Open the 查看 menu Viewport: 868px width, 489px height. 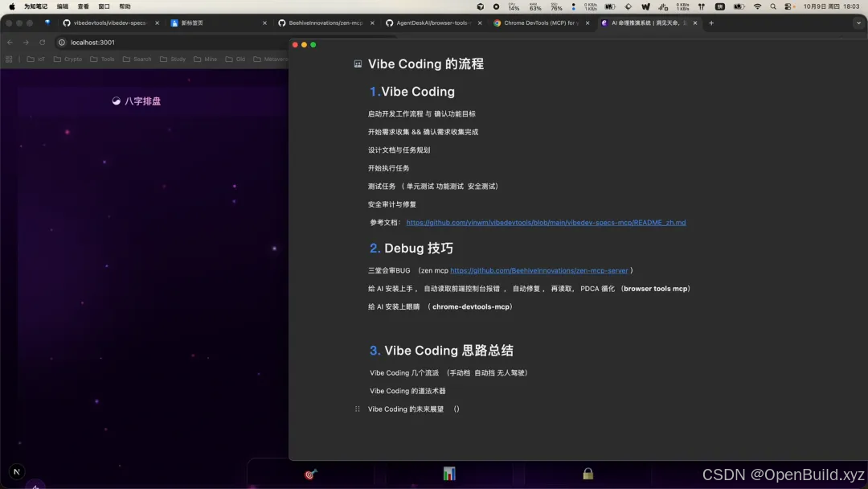[83, 6]
